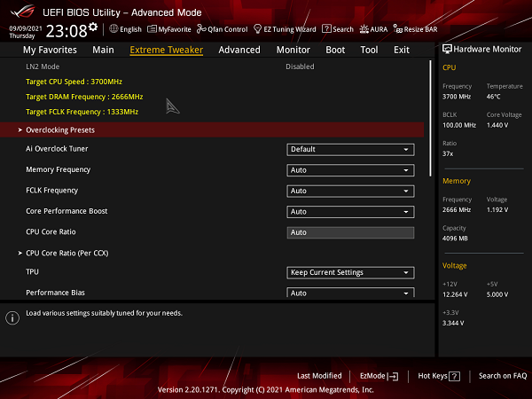The width and height of the screenshot is (532, 399).
Task: Click the 09/09/2021 Thursday date
Action: click(x=26, y=32)
